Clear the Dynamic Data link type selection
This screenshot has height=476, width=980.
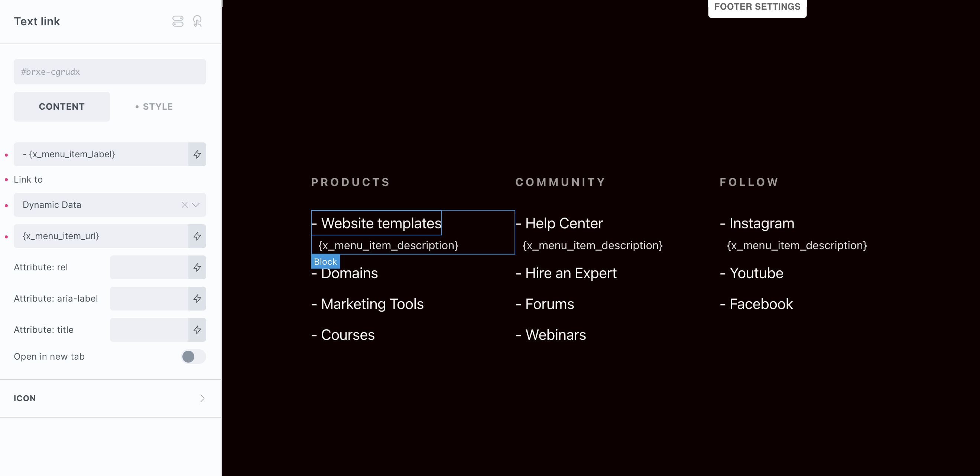point(185,205)
